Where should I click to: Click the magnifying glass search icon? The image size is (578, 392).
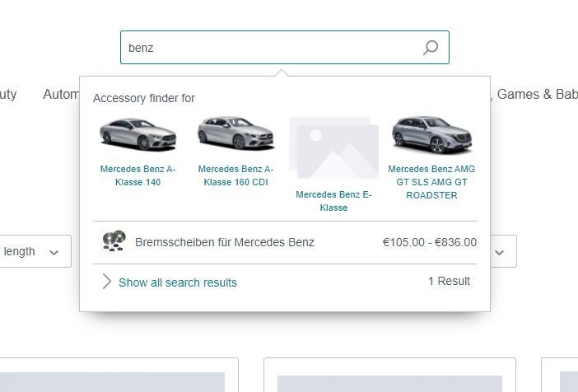pos(430,48)
